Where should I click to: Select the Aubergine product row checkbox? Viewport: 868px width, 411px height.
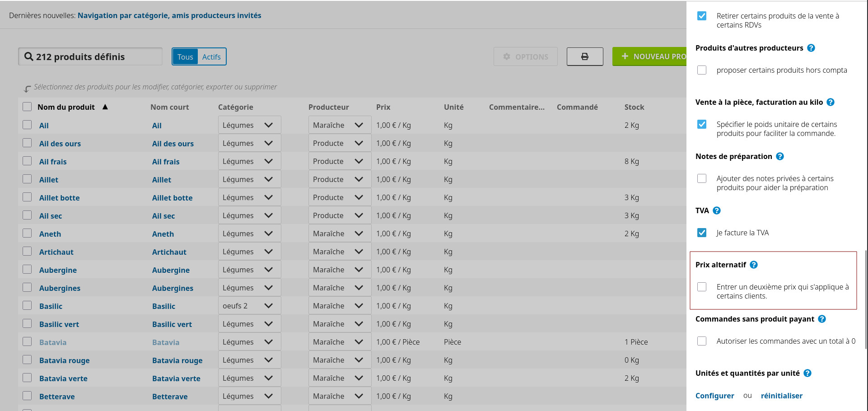(x=27, y=270)
